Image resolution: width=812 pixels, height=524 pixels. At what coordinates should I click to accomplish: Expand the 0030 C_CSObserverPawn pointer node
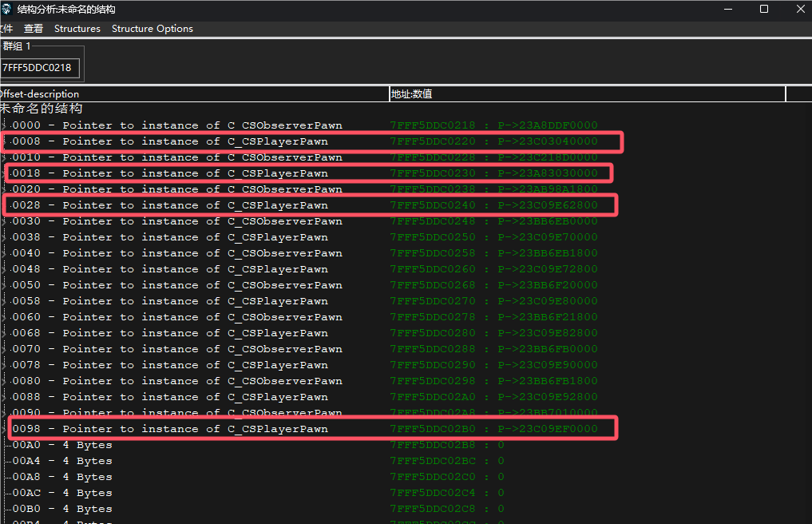pyautogui.click(x=4, y=221)
